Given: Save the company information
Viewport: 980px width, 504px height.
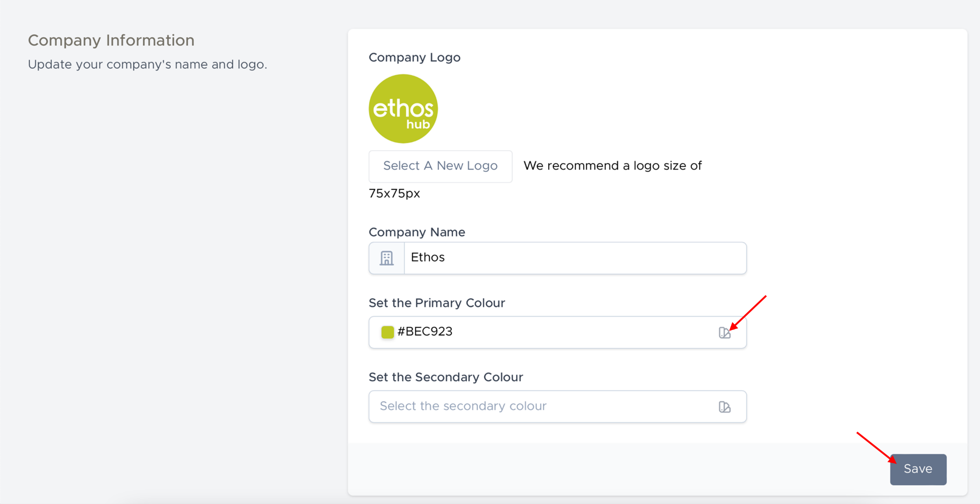Looking at the screenshot, I should [918, 469].
